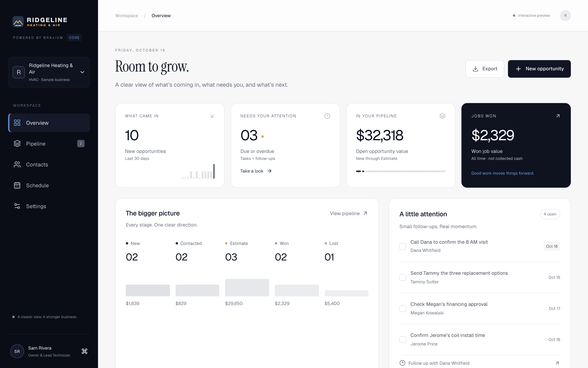Click the Oct 16 date chip for Dana's task
This screenshot has height=368, width=588.
click(551, 246)
